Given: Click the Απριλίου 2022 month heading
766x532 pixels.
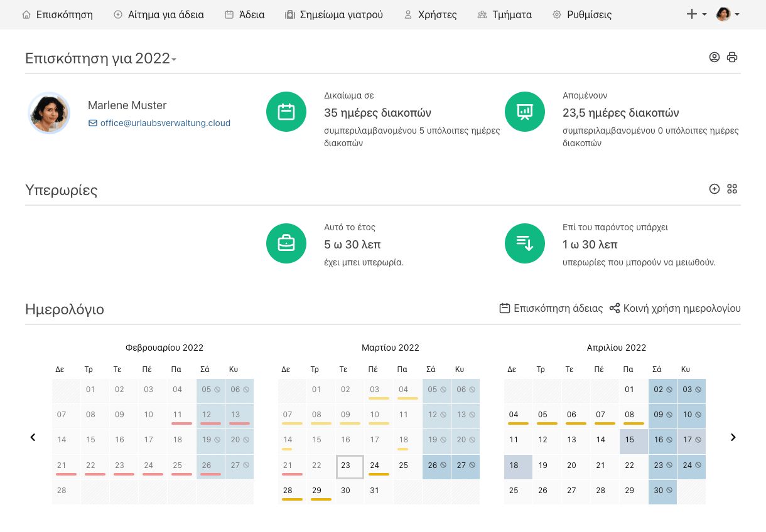Looking at the screenshot, I should [x=617, y=348].
